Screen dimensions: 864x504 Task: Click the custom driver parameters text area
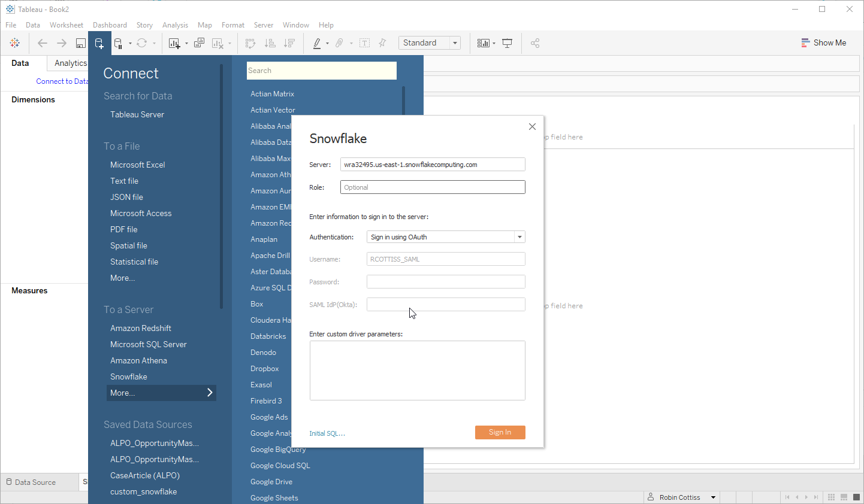417,371
